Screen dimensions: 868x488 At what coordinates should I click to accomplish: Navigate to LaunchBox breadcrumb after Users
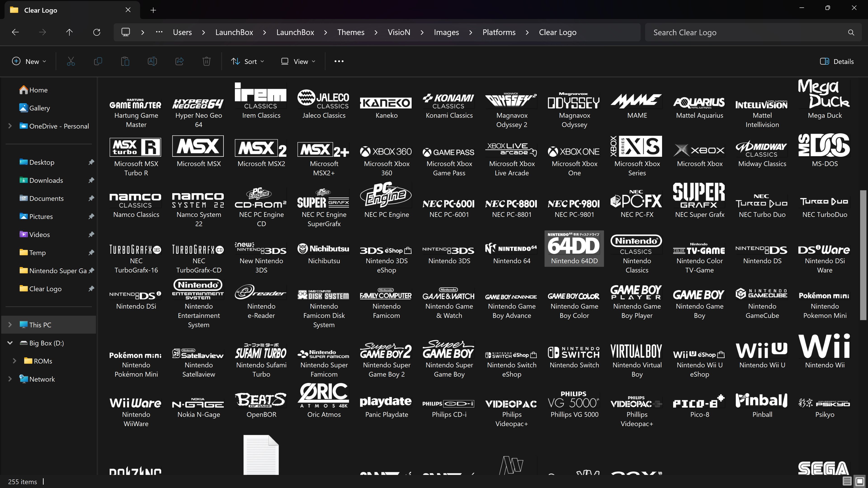click(x=234, y=32)
